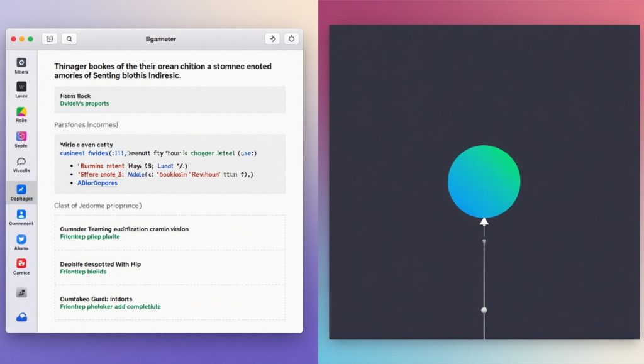Click the Altena bird icon
644x364 pixels.
click(21, 239)
